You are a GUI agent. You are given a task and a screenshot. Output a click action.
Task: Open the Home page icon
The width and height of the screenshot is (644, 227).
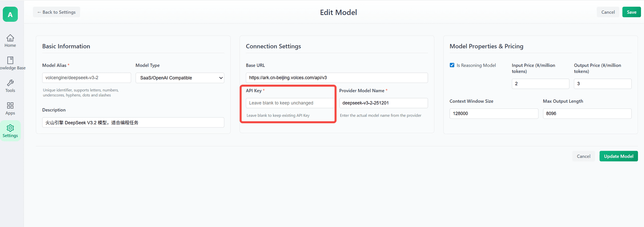click(10, 38)
